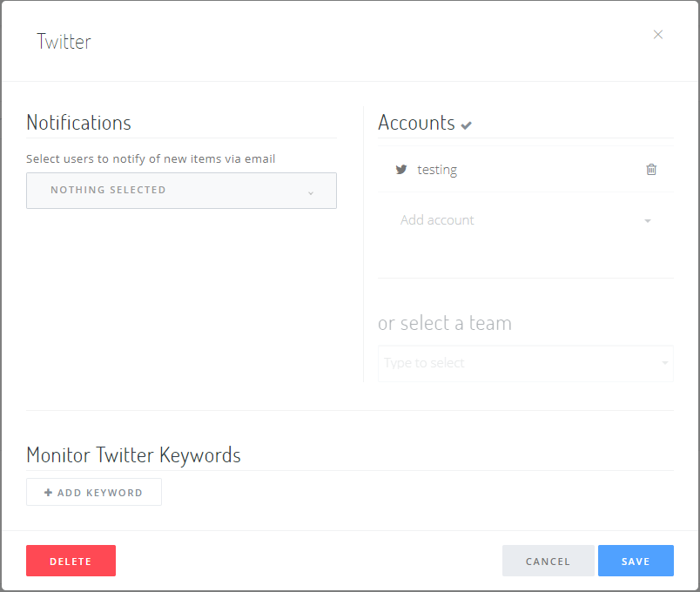The width and height of the screenshot is (700, 592).
Task: Click the Add Keyword button
Action: pos(94,492)
